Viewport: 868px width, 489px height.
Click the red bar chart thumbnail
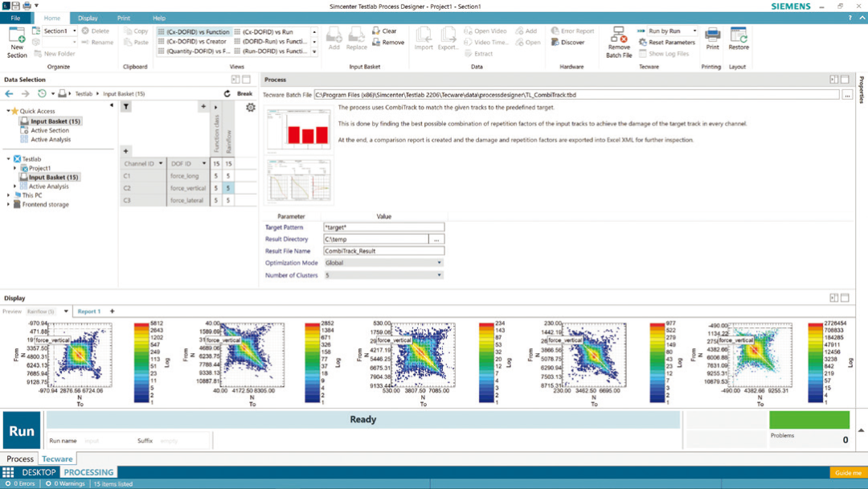point(298,130)
